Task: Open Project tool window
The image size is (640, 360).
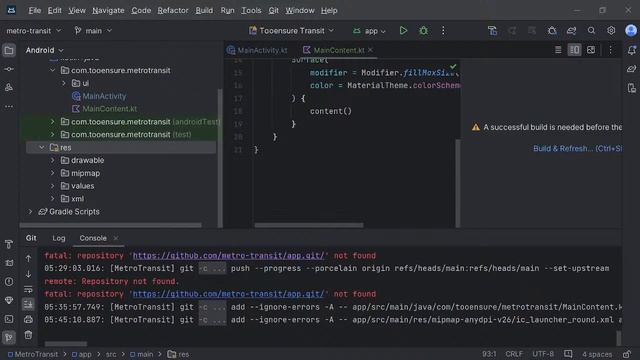Action: tap(9, 51)
